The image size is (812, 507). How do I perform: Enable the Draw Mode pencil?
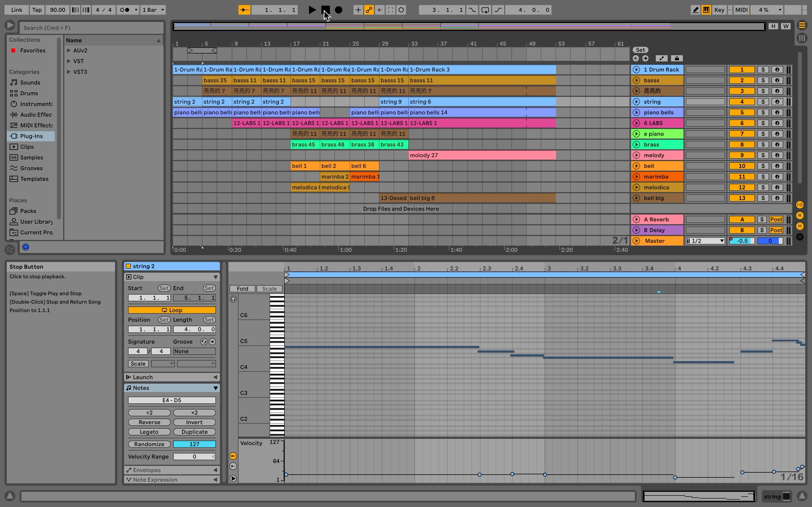(695, 10)
